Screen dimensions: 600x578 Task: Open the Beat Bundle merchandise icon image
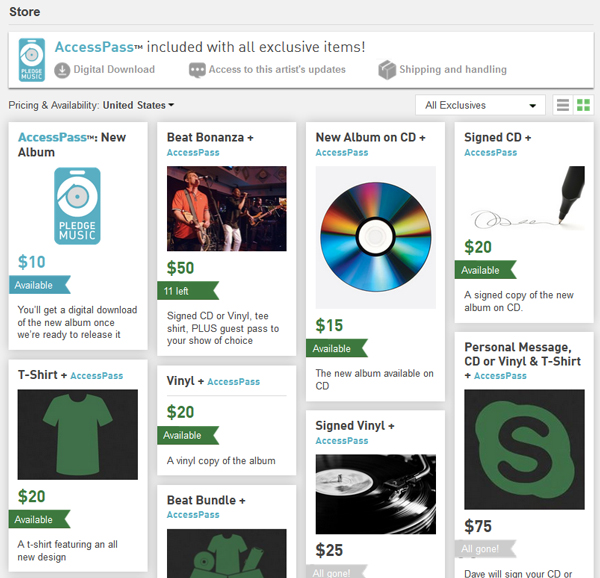pyautogui.click(x=227, y=554)
